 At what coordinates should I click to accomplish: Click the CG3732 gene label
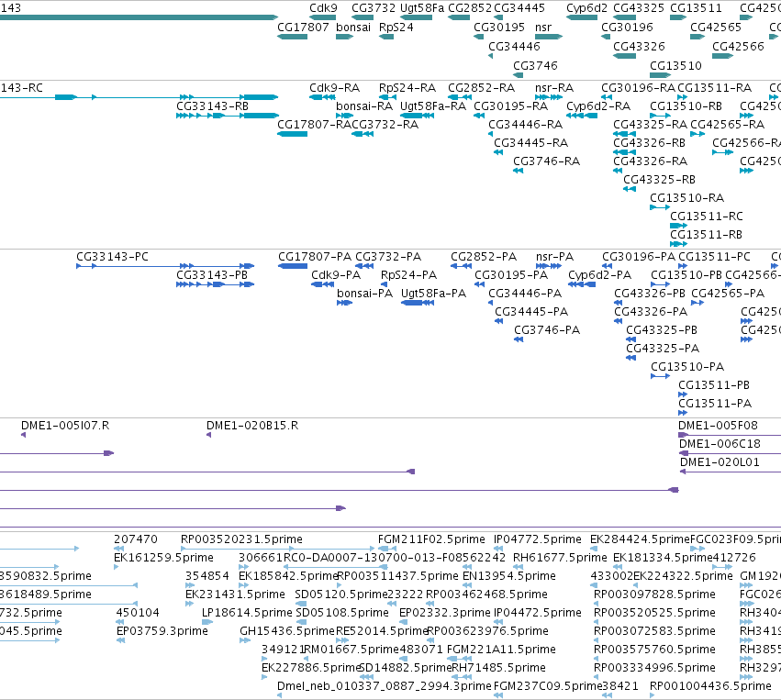click(374, 8)
